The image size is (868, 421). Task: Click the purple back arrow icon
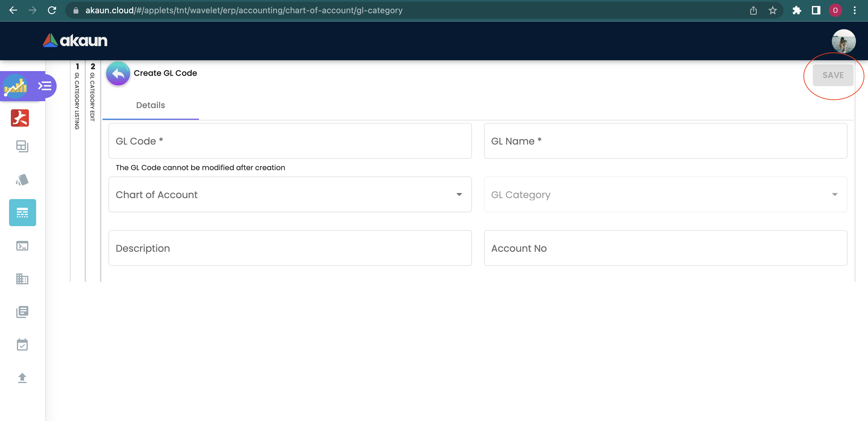point(118,73)
